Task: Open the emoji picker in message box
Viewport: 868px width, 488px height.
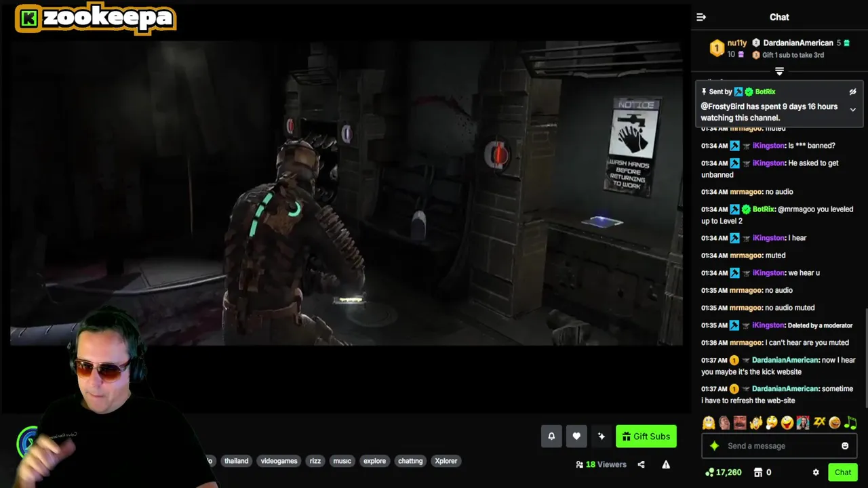Action: coord(845,445)
